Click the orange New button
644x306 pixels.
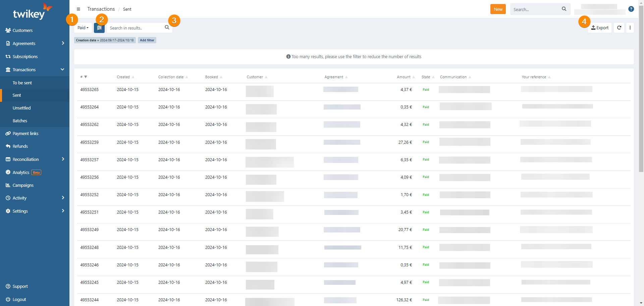pyautogui.click(x=498, y=9)
